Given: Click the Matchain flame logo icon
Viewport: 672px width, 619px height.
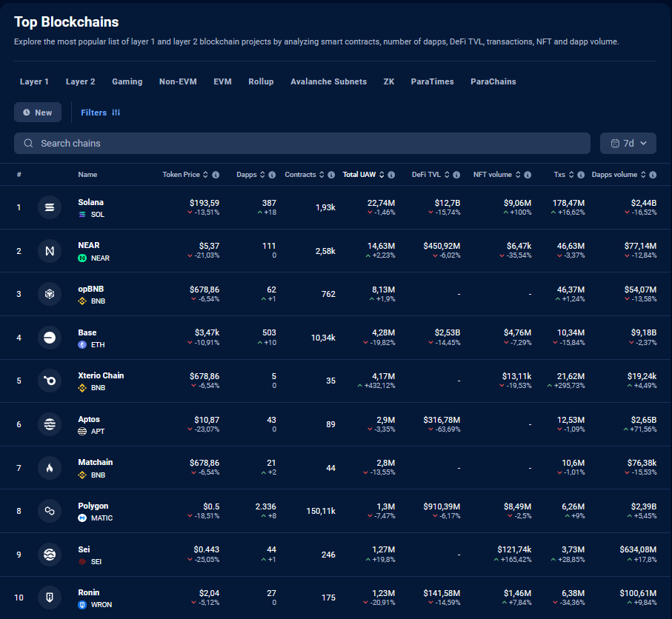Looking at the screenshot, I should tap(50, 468).
